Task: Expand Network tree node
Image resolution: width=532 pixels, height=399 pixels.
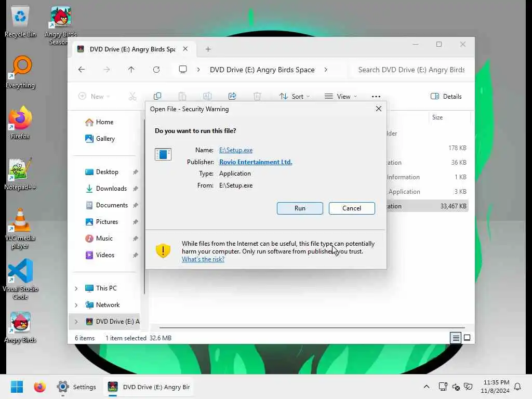Action: pyautogui.click(x=76, y=305)
